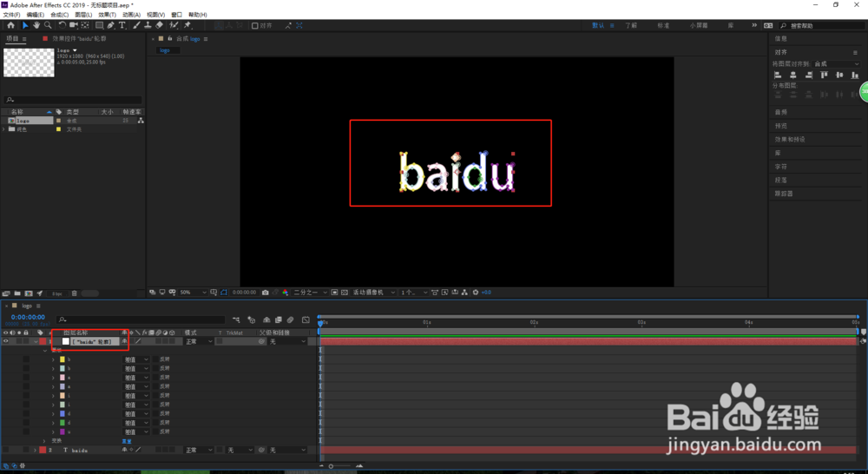
Task: Toggle 反转 checkbox for yellow b mask
Action: click(155, 359)
